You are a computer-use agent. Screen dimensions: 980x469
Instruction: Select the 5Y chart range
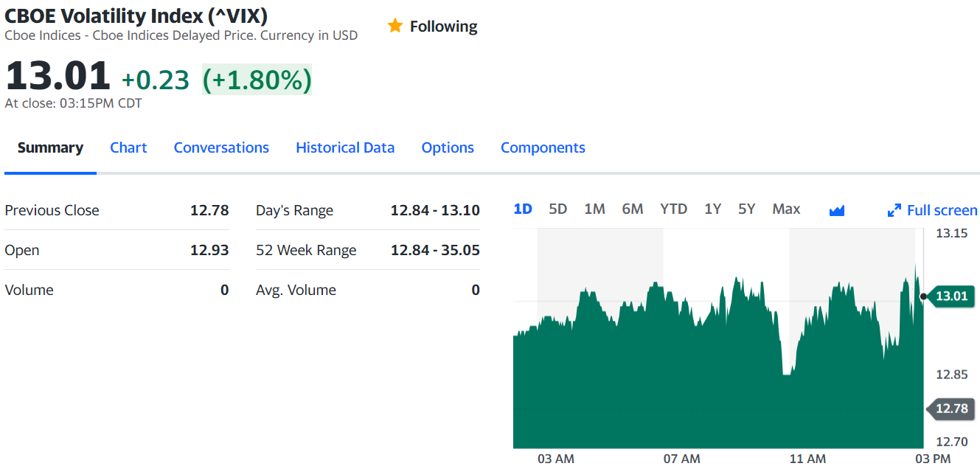coord(747,209)
